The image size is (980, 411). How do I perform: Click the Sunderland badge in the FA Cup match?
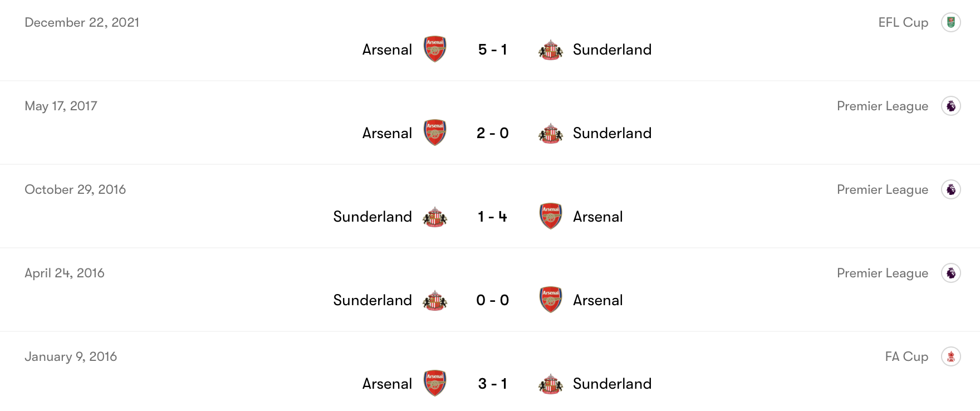[552, 383]
